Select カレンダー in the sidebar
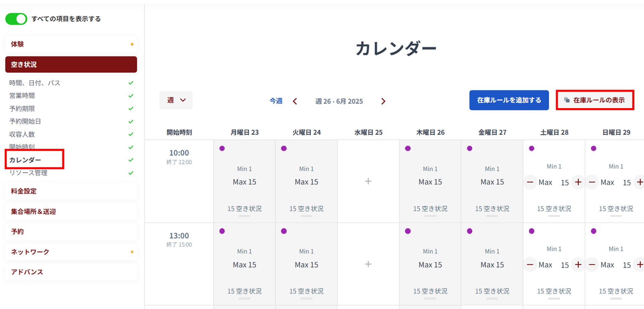Image resolution: width=644 pixels, height=309 pixels. pyautogui.click(x=25, y=160)
